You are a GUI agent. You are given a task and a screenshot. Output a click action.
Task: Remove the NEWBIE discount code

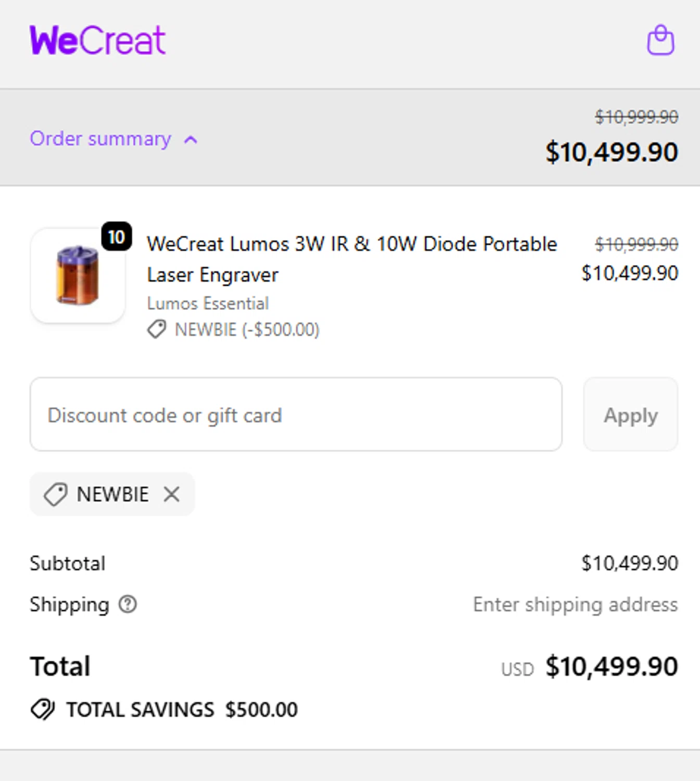171,494
